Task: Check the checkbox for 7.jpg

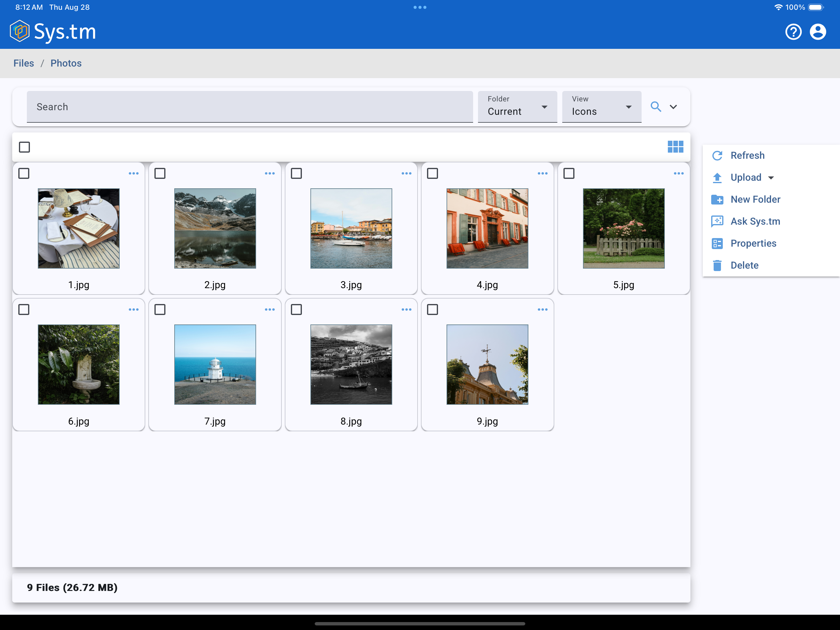Action: click(x=160, y=310)
